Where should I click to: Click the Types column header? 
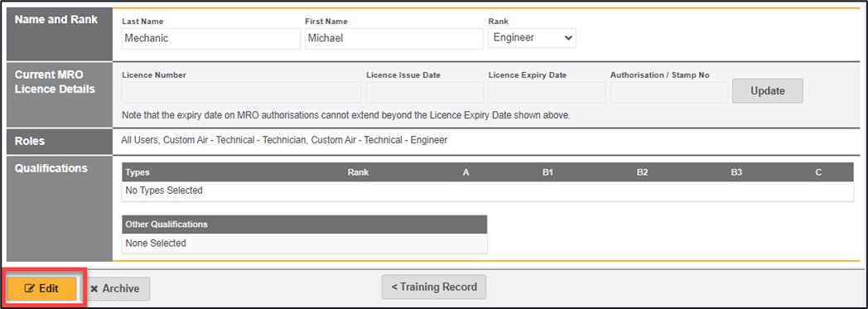pos(137,172)
